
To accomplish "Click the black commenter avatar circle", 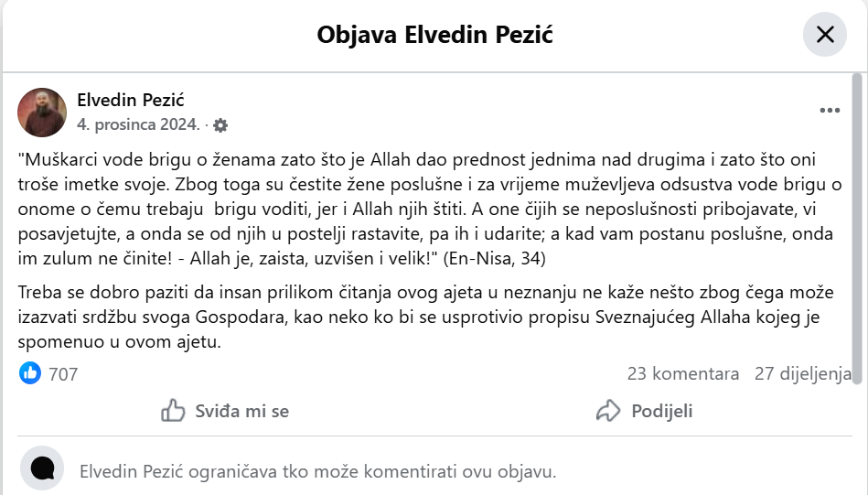I will tap(42, 468).
